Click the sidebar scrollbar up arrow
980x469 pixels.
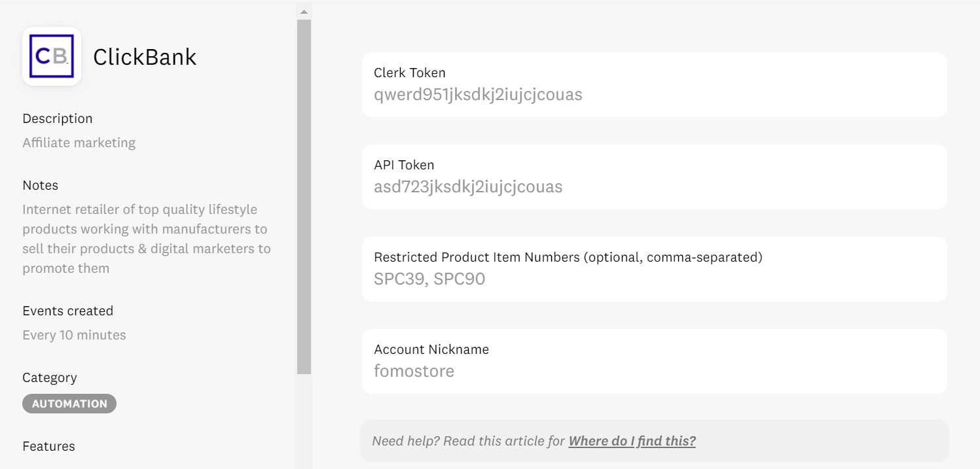(304, 11)
